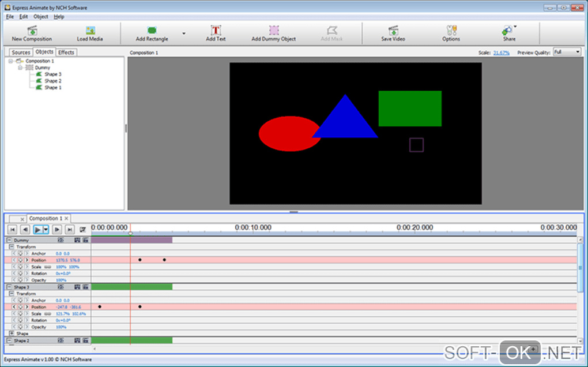
Task: Click the timeline playhead cursor handle
Action: 130,233
